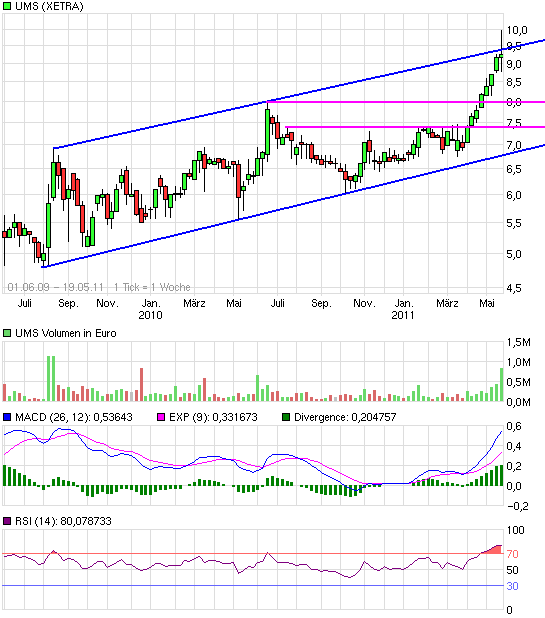The image size is (545, 618).
Task: Click the '0,0M' volume axis label
Action: point(519,402)
